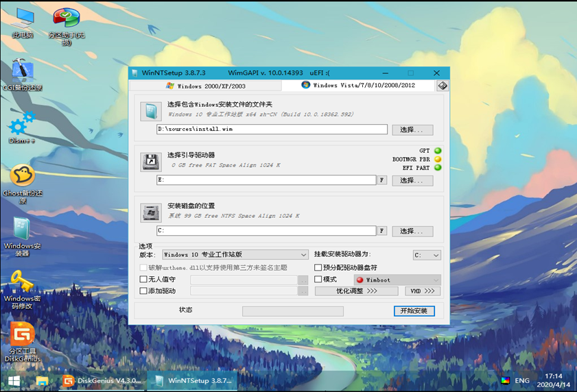Open the 优化调整 >>> tweaks button
The width and height of the screenshot is (577, 392).
pos(357,291)
